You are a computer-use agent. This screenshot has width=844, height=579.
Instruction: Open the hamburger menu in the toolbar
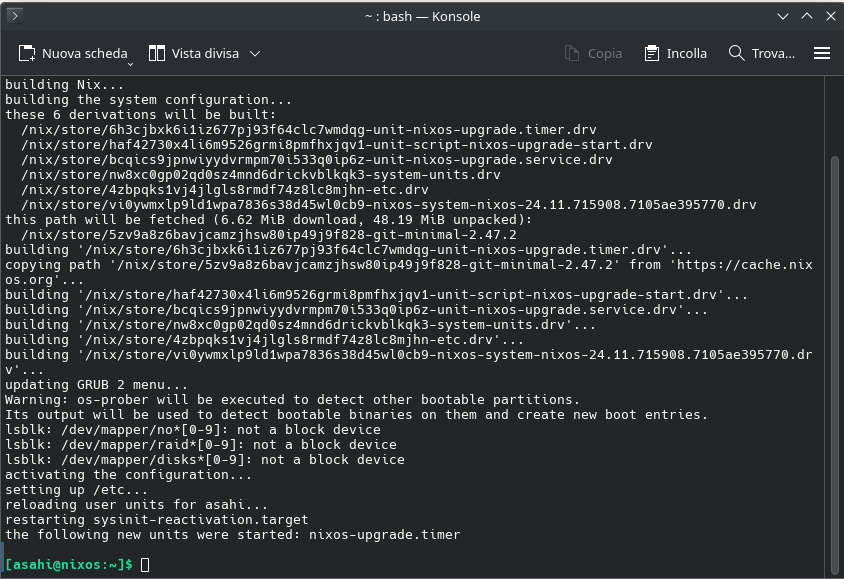tap(822, 53)
